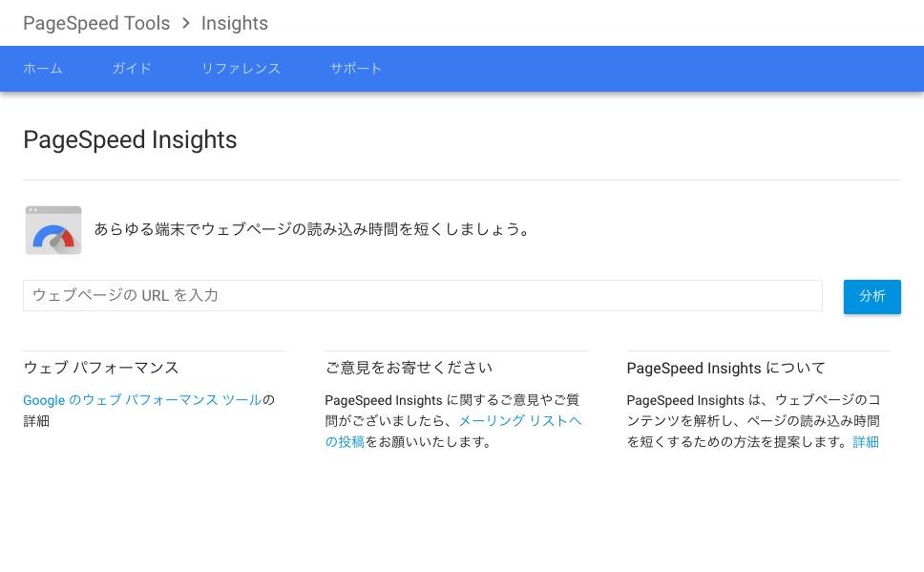
Task: Select the サポート tab
Action: pos(356,69)
